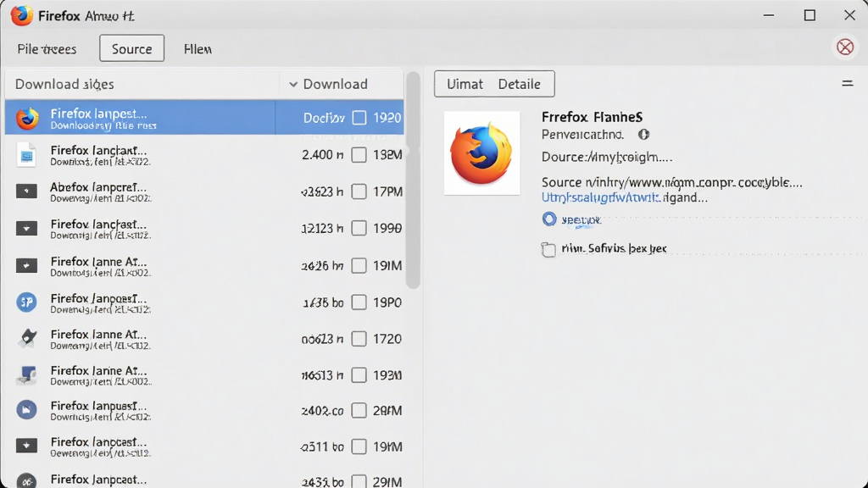Click the 12123 value in the list
868x488 pixels.
322,228
